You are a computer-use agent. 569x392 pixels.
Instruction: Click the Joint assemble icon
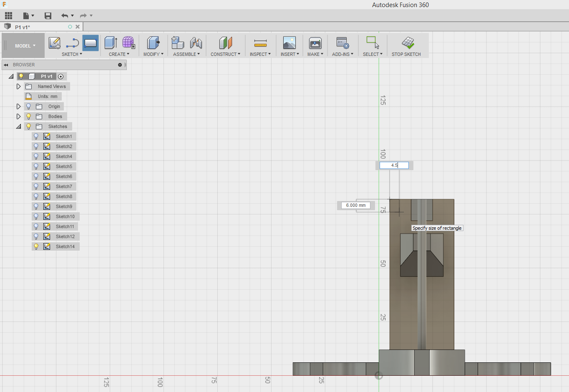pyautogui.click(x=196, y=43)
